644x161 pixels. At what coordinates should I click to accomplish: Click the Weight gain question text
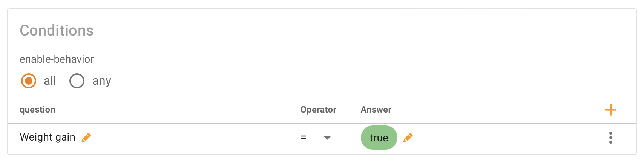pyautogui.click(x=48, y=137)
